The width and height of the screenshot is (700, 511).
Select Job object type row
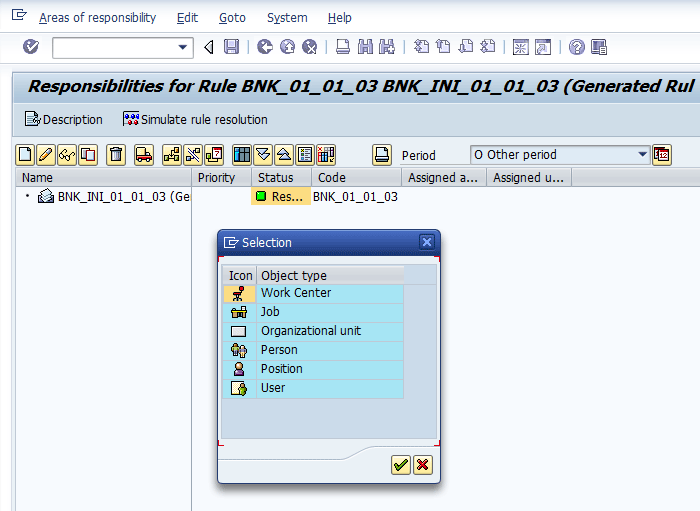pos(313,312)
